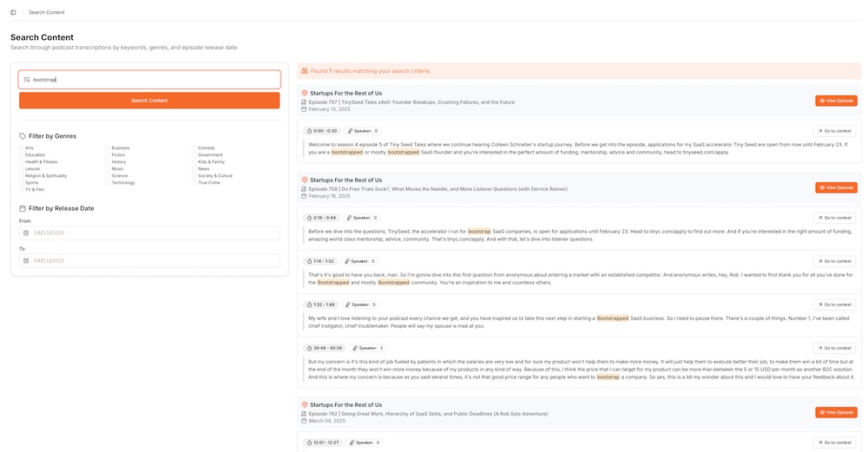This screenshot has width=868, height=452.
Task: Click the calendar icon beside March 04, 2025
Action: pyautogui.click(x=304, y=421)
